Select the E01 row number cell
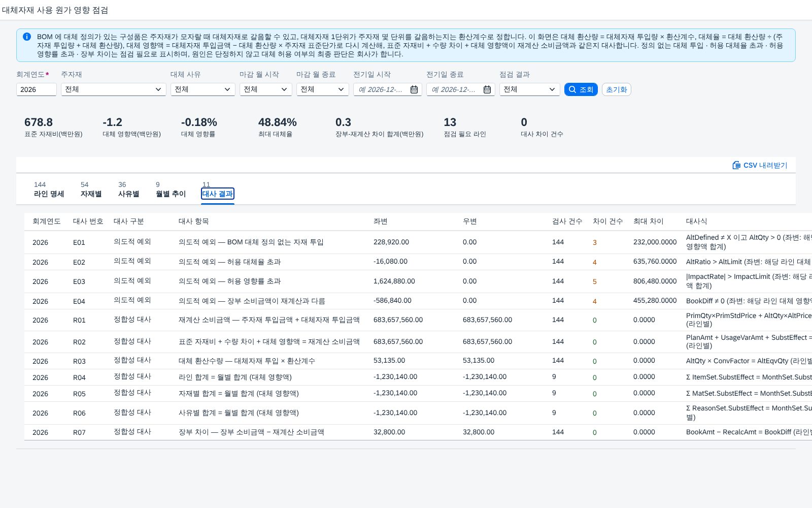 point(79,242)
